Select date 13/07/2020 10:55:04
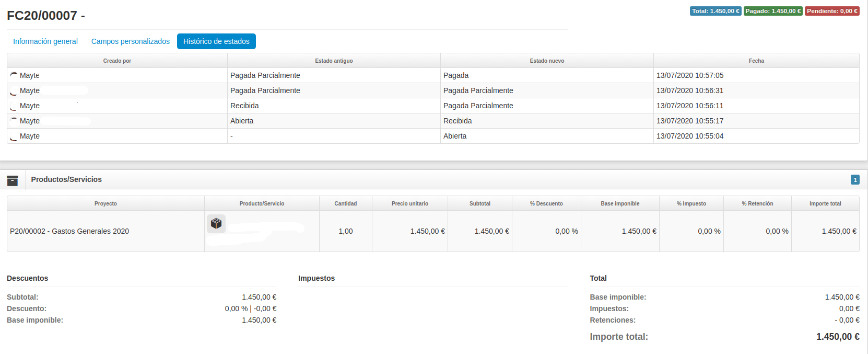 click(690, 136)
